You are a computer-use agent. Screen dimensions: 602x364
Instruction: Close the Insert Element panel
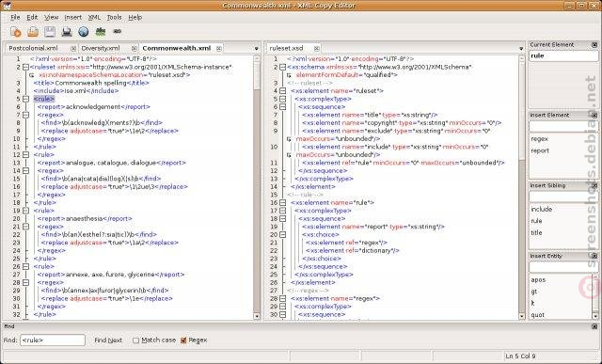tap(594, 115)
